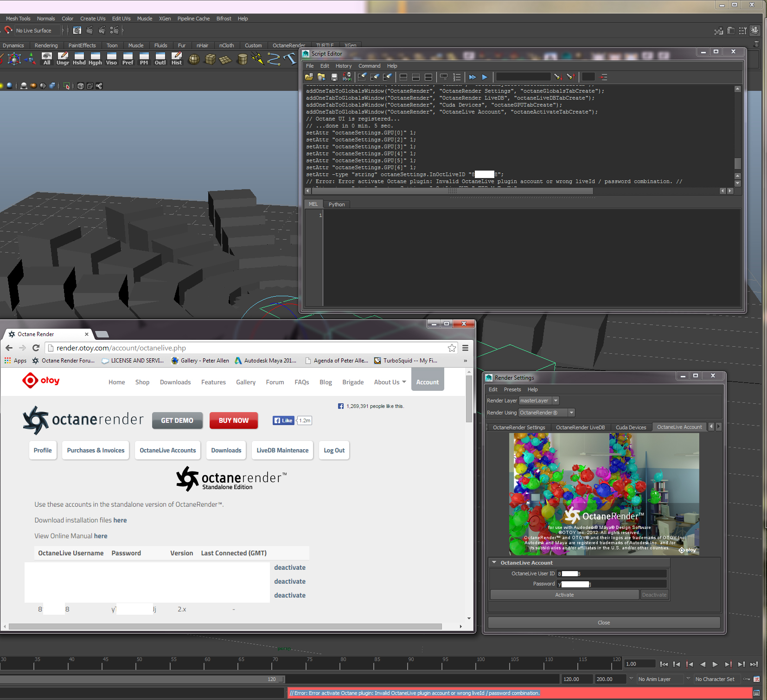
Task: Open the Create UVs menu
Action: tap(93, 19)
